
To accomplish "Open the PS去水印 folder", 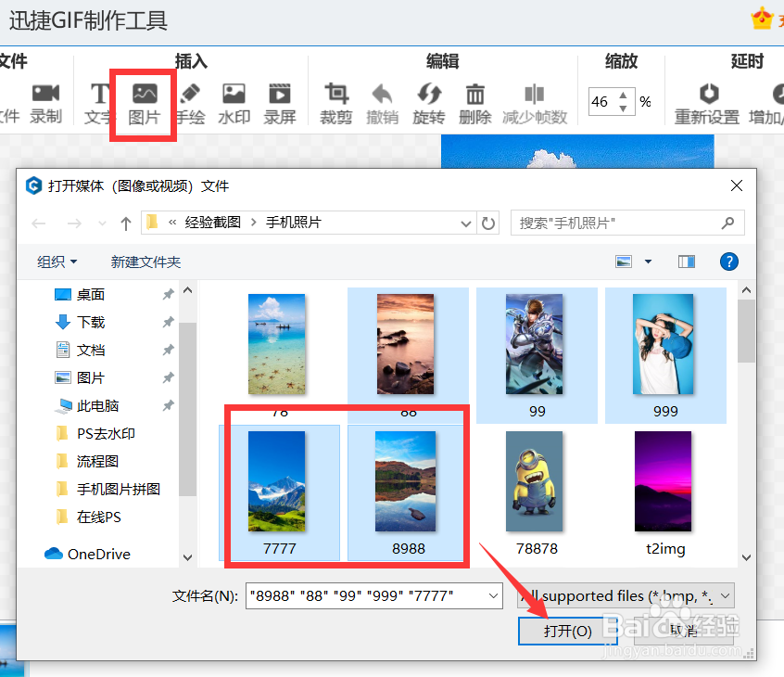I will 106,433.
